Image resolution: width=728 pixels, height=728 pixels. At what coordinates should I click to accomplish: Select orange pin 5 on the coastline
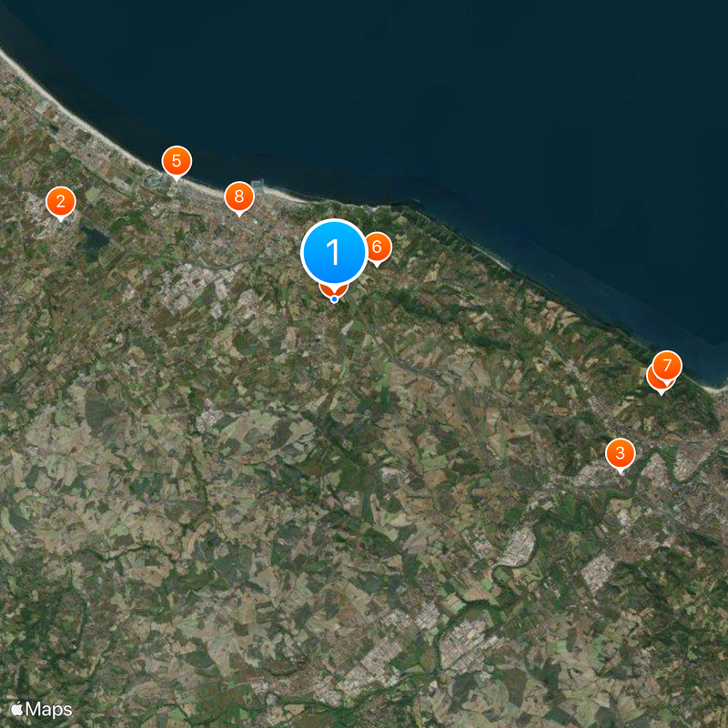(x=177, y=162)
